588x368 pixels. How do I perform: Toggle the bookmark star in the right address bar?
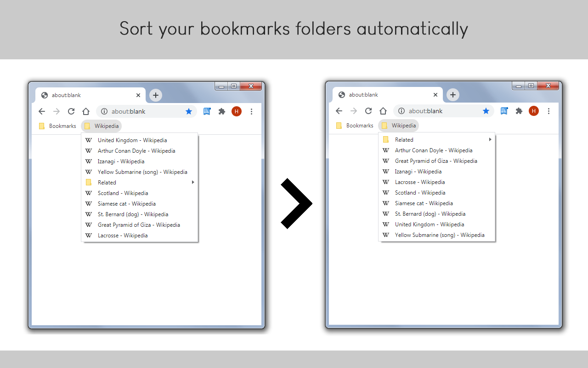[x=486, y=111]
